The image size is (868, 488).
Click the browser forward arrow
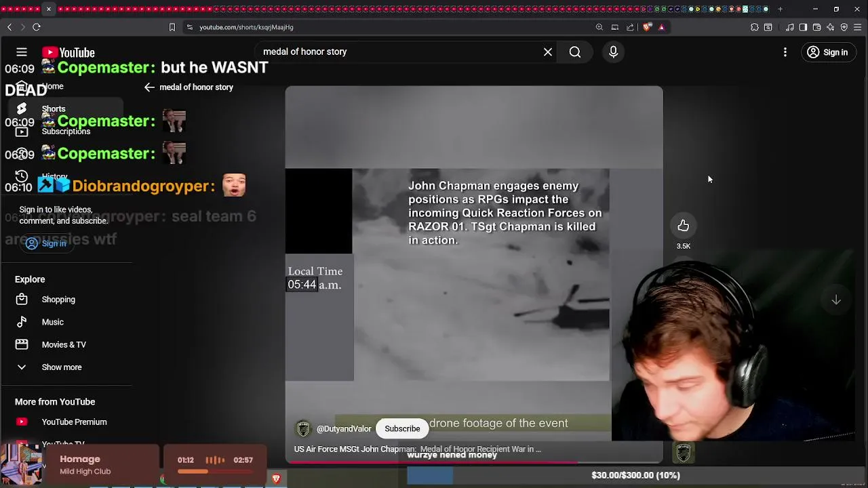click(x=22, y=27)
